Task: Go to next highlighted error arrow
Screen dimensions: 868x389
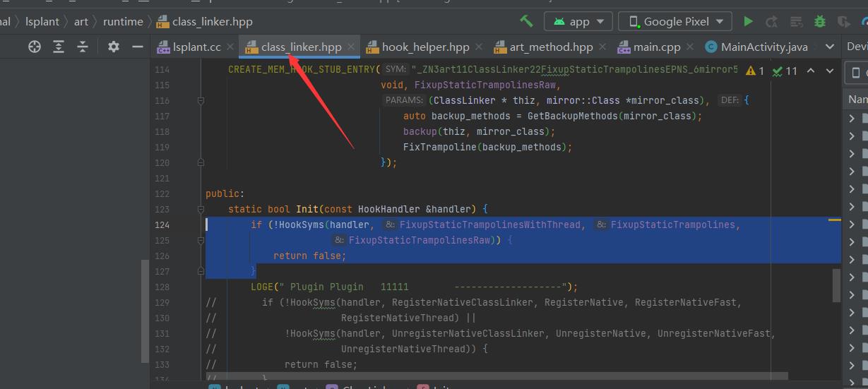Action: (x=828, y=71)
